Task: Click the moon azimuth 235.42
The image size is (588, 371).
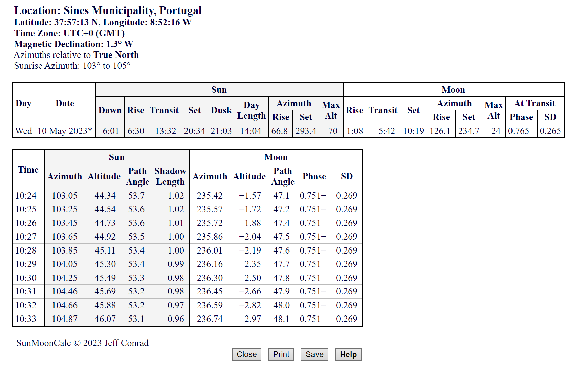Action: 210,196
